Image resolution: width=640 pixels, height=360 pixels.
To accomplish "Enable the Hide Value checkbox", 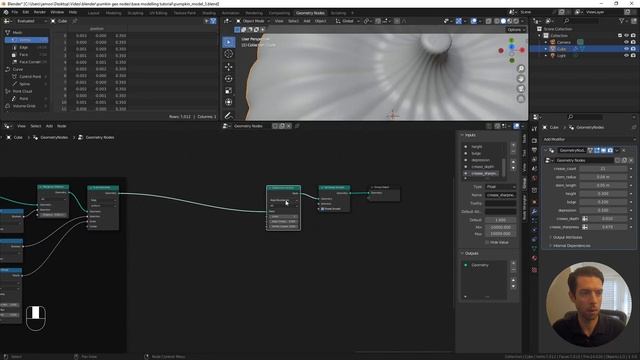I will coord(487,242).
